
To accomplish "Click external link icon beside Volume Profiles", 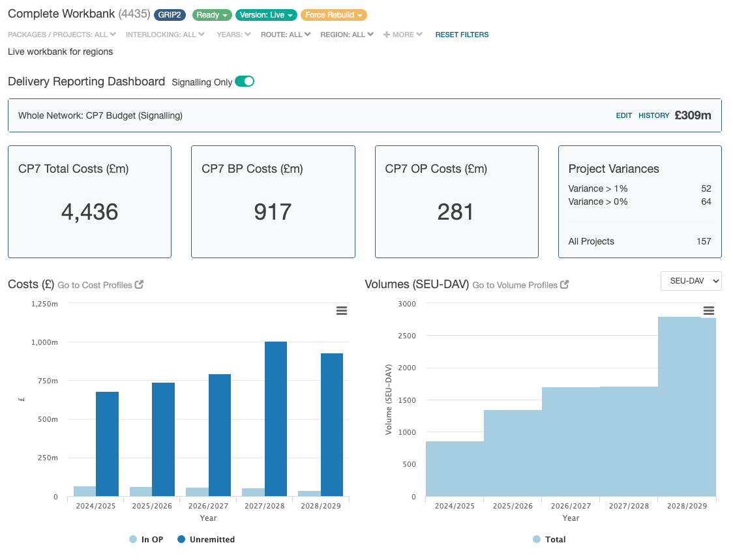I will coord(565,285).
